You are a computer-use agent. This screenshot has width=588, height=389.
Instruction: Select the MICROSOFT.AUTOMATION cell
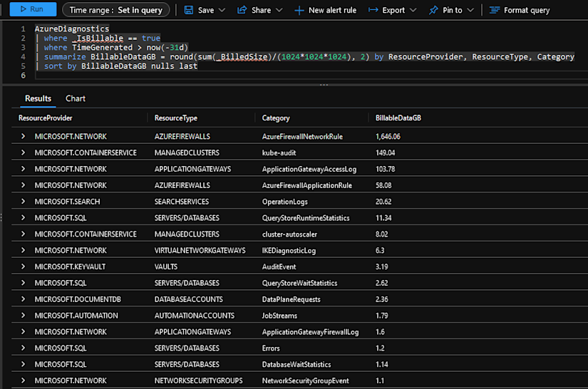coord(76,316)
